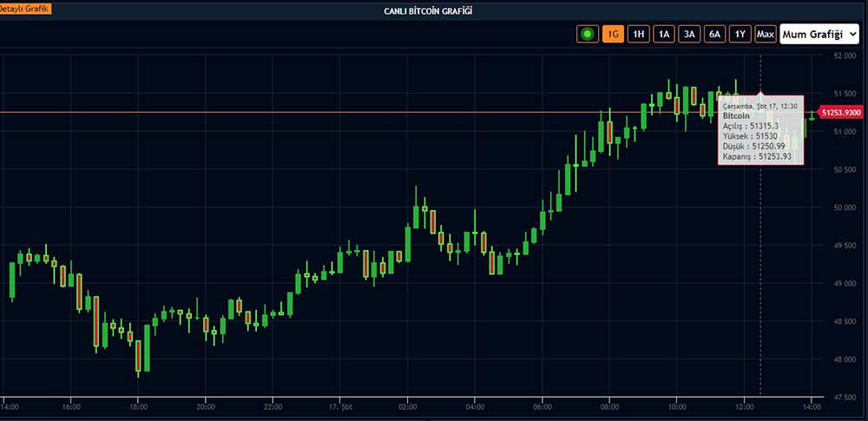The height and width of the screenshot is (421, 868).
Task: Click the 22:00 time axis label
Action: (x=273, y=406)
